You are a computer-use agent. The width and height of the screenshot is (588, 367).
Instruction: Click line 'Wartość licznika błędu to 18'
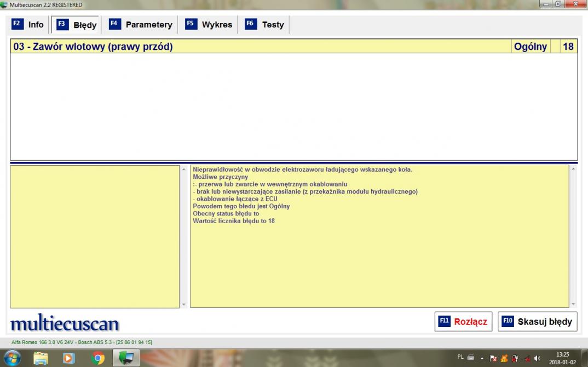click(234, 221)
